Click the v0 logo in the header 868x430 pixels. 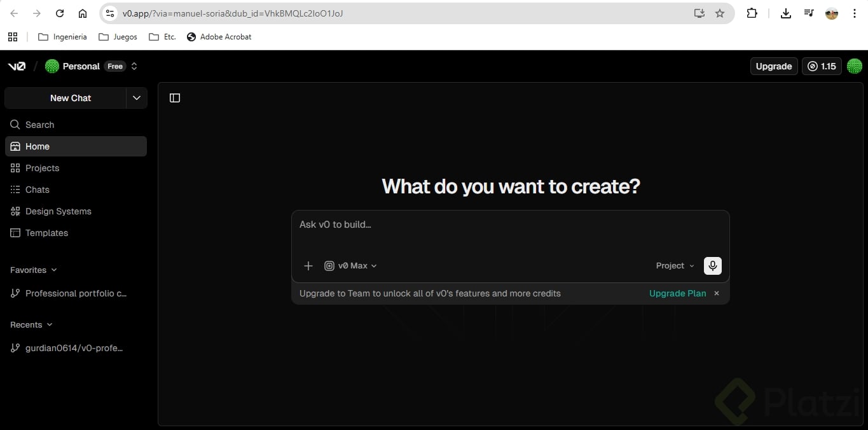(17, 66)
